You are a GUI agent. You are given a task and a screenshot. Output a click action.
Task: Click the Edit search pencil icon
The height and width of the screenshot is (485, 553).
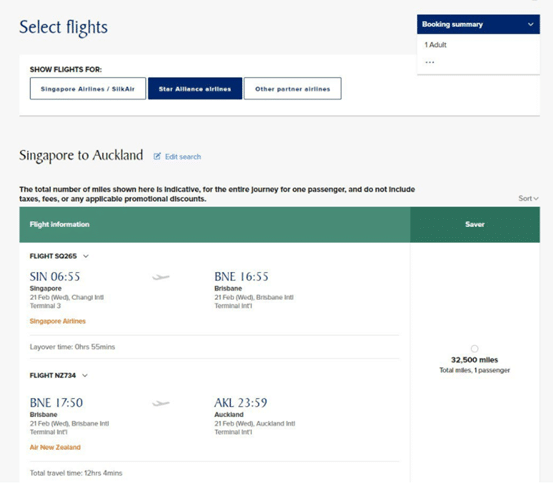click(157, 156)
